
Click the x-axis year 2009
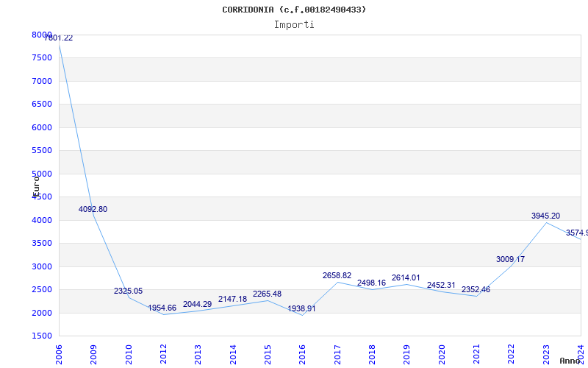[93, 355]
